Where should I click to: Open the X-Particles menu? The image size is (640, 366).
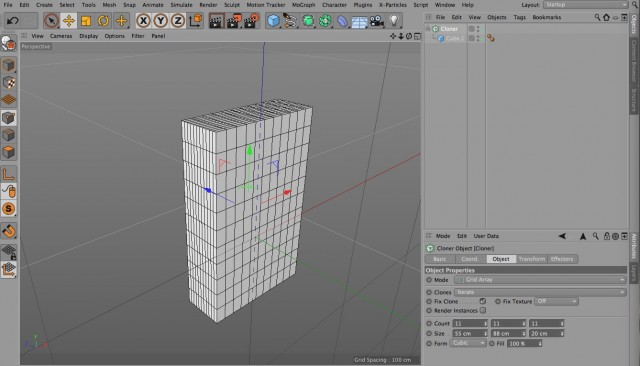(392, 5)
